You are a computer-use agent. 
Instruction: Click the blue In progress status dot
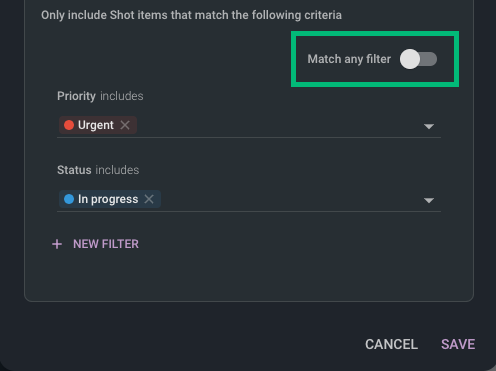click(69, 199)
